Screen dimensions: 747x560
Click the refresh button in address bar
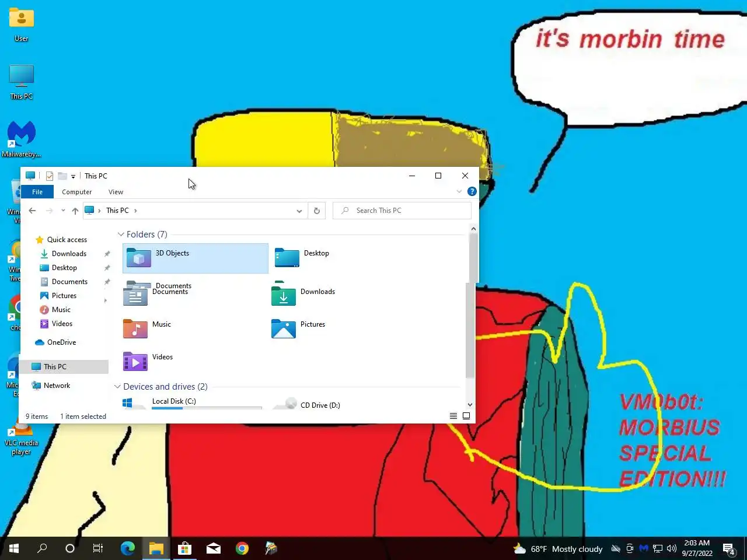tap(317, 211)
